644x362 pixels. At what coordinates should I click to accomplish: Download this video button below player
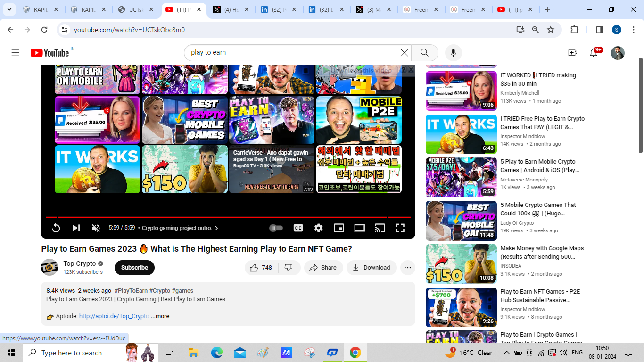click(372, 268)
